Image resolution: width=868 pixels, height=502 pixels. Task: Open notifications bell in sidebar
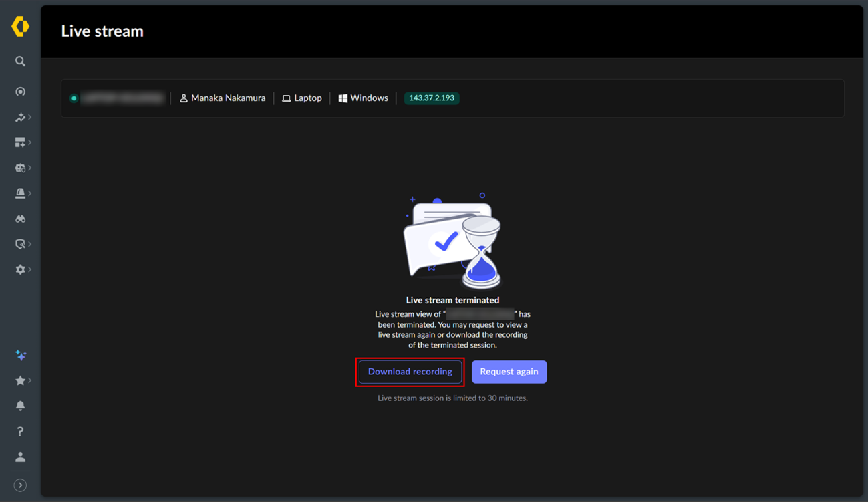[20, 406]
